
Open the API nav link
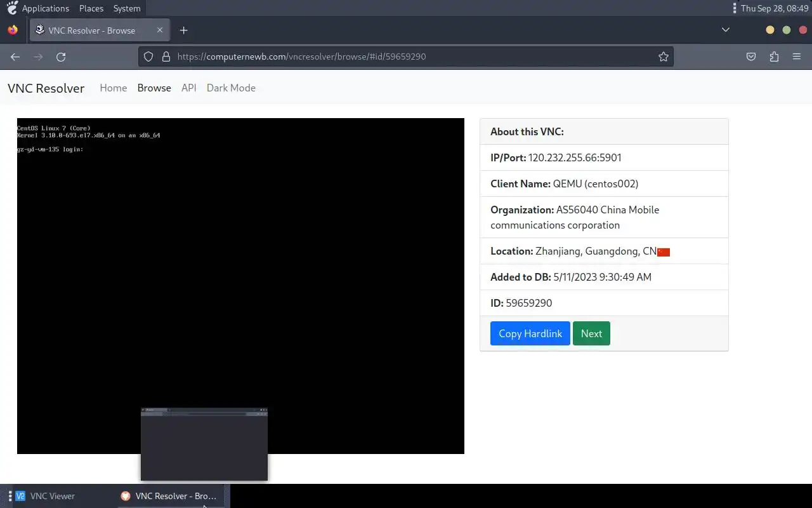click(189, 88)
